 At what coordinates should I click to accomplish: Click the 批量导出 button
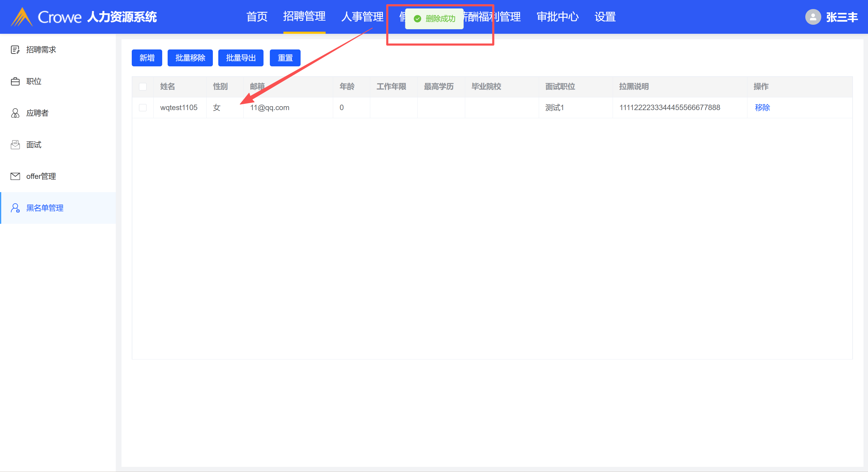(241, 58)
